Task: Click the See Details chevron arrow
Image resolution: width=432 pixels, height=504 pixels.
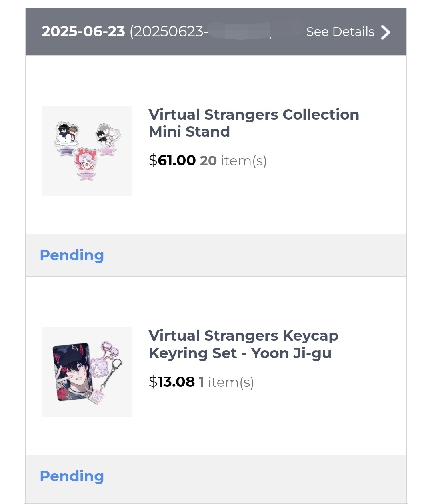Action: (x=385, y=32)
